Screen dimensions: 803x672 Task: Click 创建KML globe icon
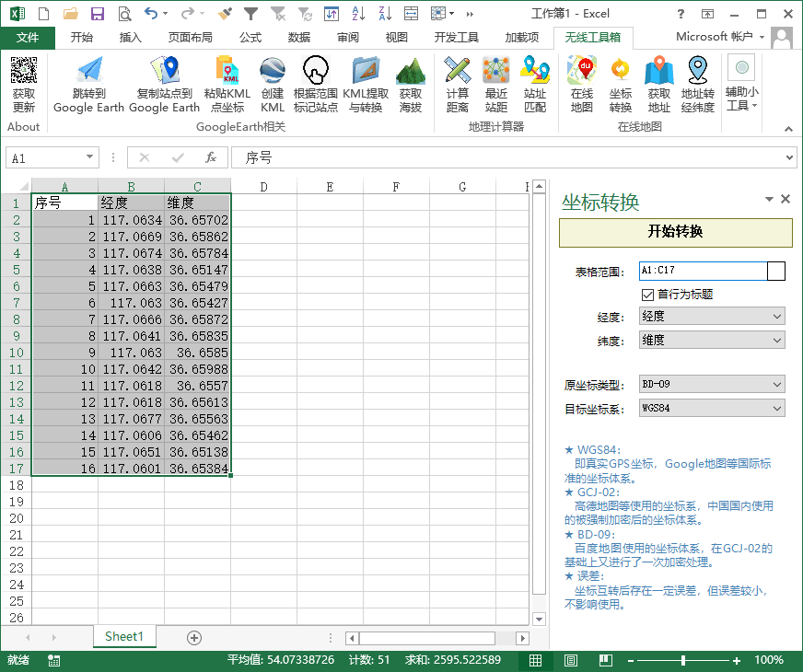(272, 70)
